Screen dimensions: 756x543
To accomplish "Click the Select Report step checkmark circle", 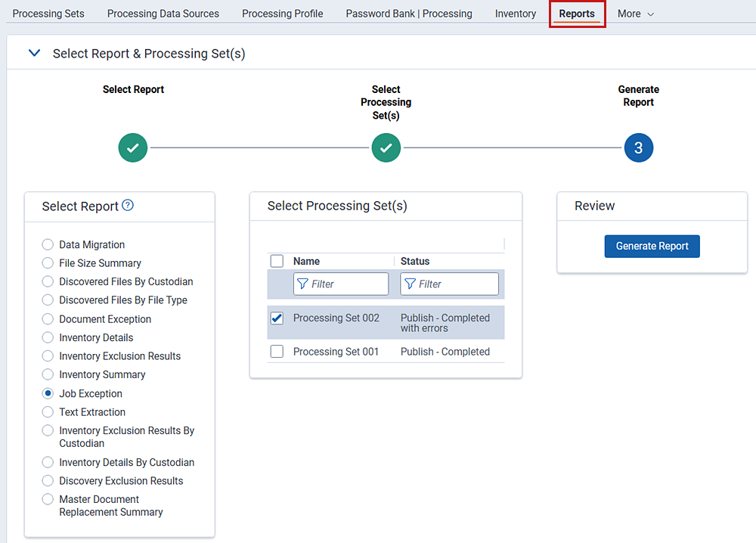I will [x=133, y=148].
